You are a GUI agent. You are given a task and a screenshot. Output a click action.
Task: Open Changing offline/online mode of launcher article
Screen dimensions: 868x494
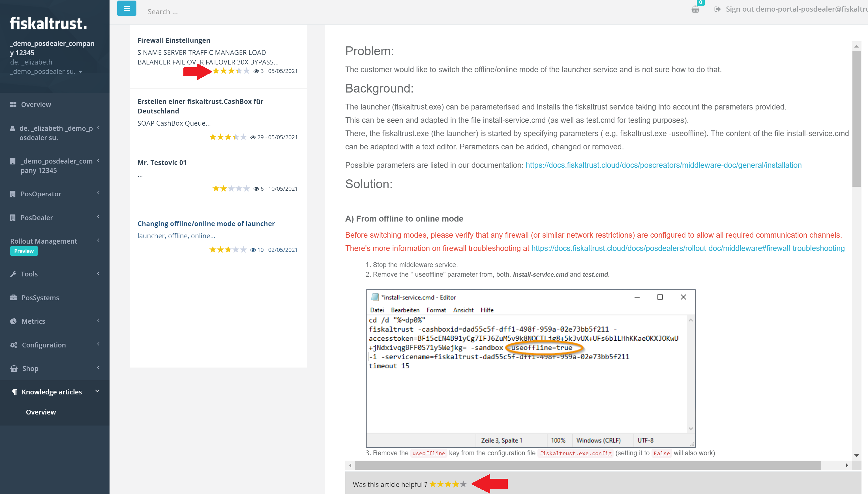(206, 224)
